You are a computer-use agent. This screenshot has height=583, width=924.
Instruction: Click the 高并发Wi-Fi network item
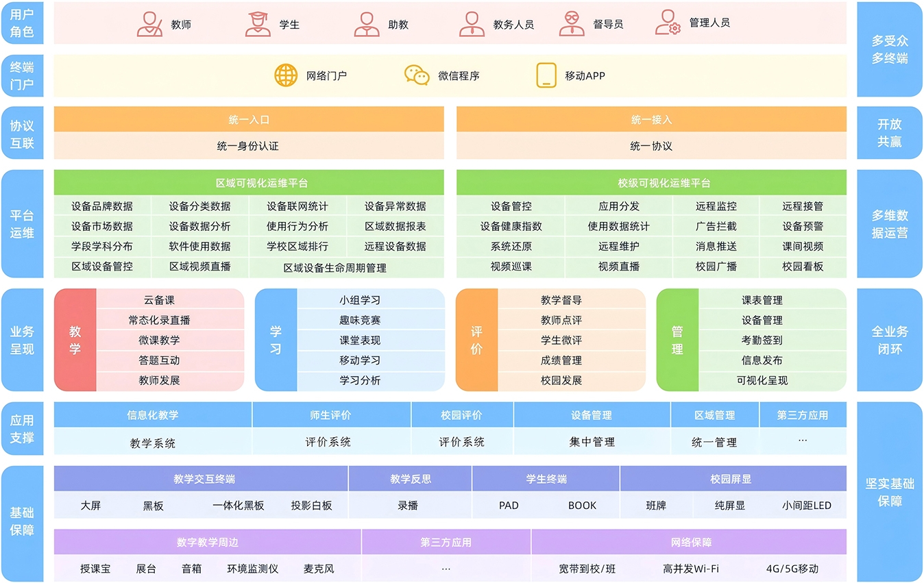point(690,569)
